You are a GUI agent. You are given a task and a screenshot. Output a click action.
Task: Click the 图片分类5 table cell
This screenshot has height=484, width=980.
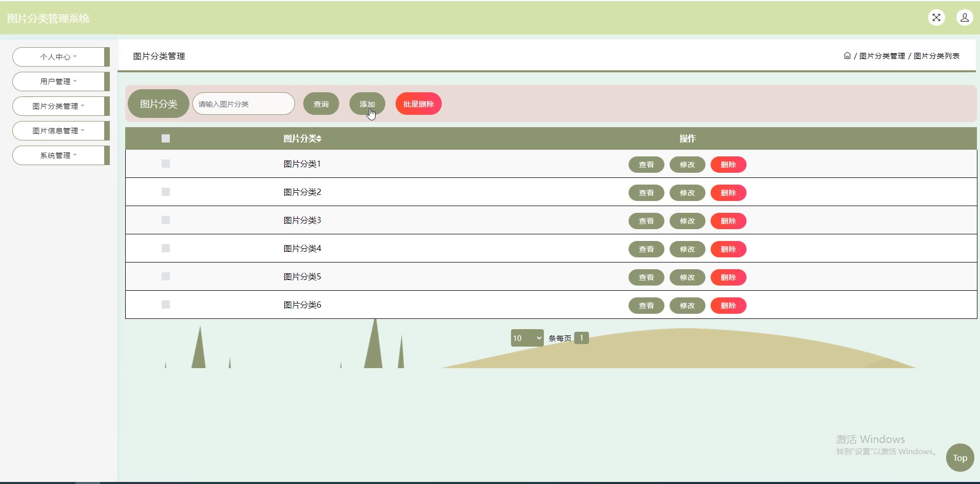point(302,276)
